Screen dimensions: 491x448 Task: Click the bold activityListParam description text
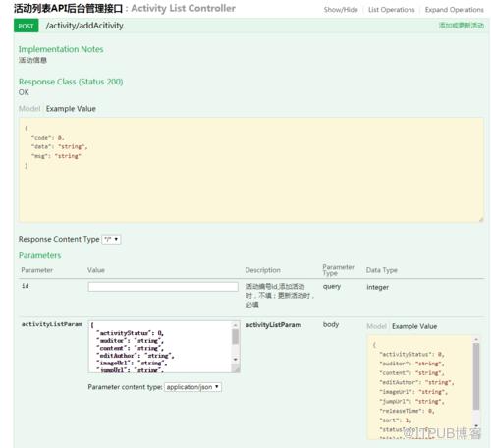tap(273, 325)
